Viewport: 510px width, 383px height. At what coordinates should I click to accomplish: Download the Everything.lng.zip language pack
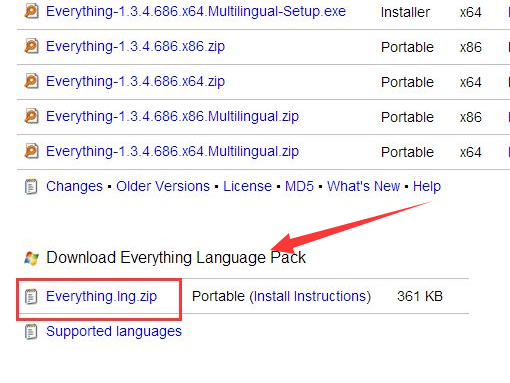coord(101,296)
